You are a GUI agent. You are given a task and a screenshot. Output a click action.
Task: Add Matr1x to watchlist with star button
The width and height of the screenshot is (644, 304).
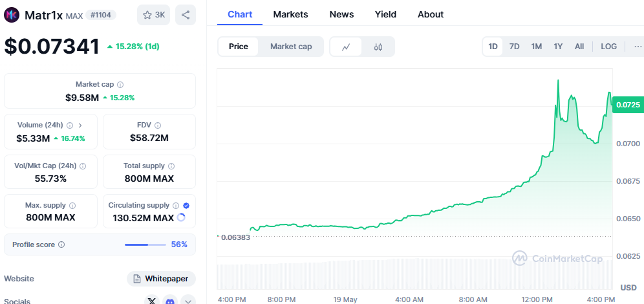[x=154, y=16]
